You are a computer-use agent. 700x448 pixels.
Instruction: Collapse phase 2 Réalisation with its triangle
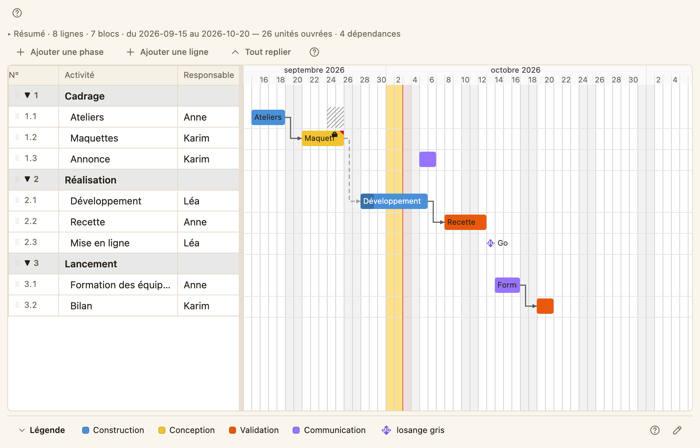pyautogui.click(x=27, y=179)
